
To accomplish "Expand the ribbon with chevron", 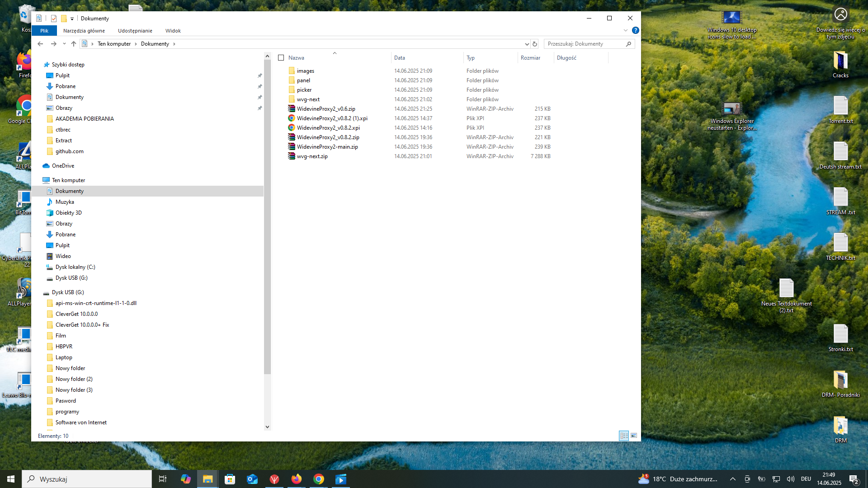I will (x=626, y=30).
